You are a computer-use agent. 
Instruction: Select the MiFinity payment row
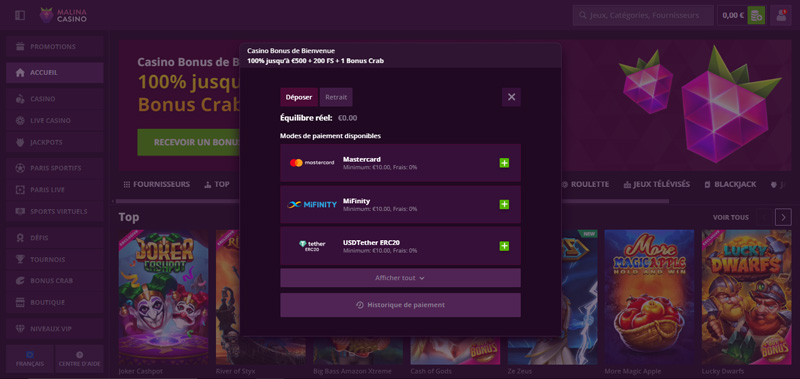[x=401, y=205]
